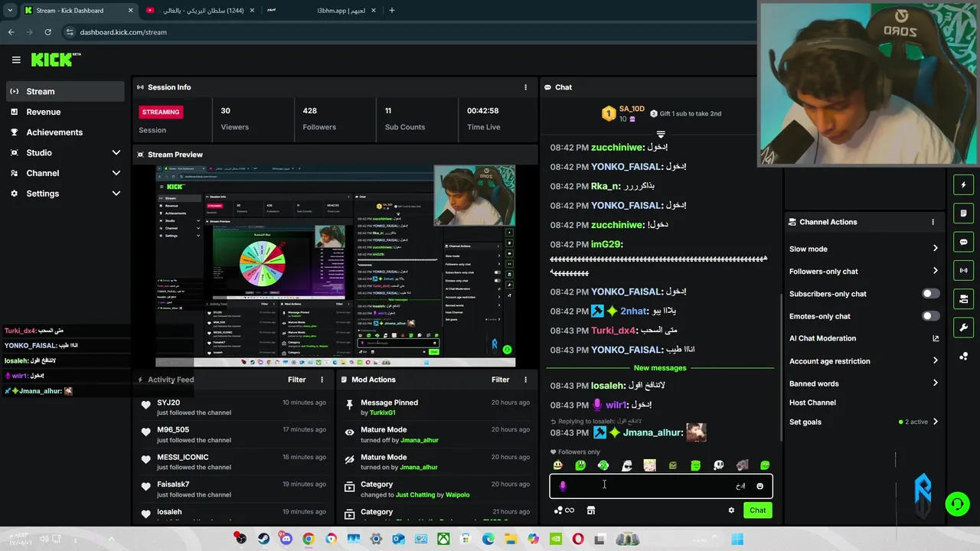Open Account age restriction settings
The width and height of the screenshot is (980, 551).
864,361
